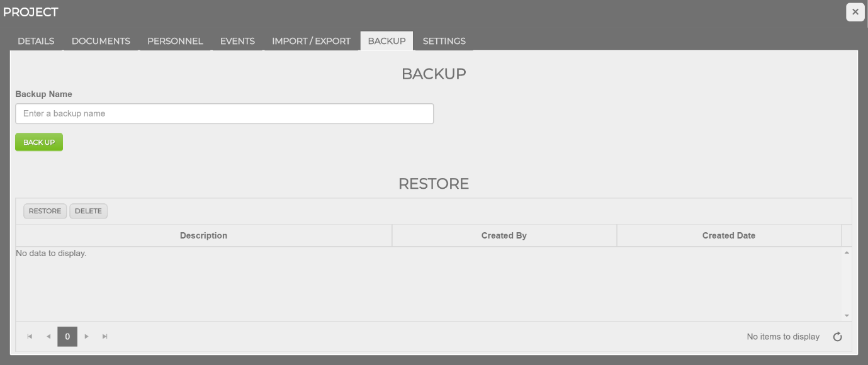Jump to the last page of results
Screen dimensions: 868x365
click(104, 336)
